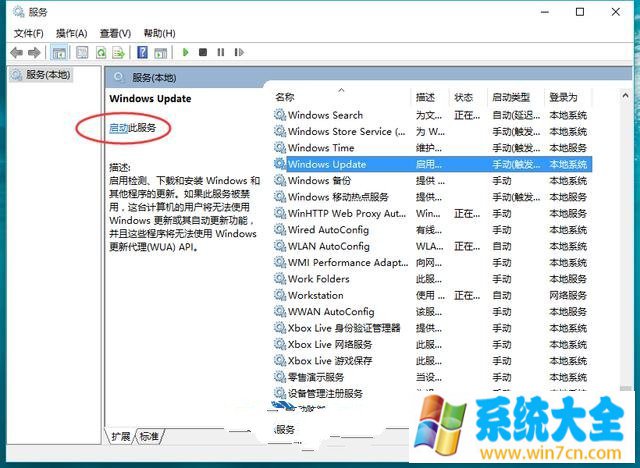Click gear icon next to Windows Time
Viewport: 640px width, 468px height.
(x=280, y=147)
